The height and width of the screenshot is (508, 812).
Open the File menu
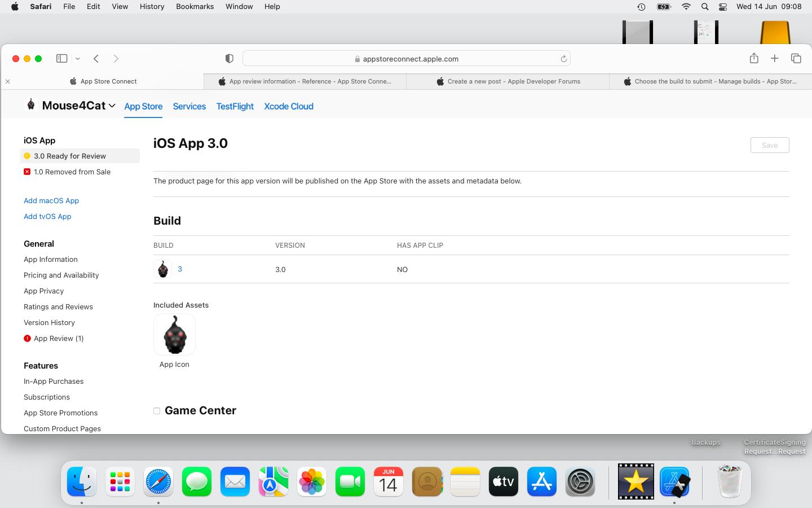69,7
